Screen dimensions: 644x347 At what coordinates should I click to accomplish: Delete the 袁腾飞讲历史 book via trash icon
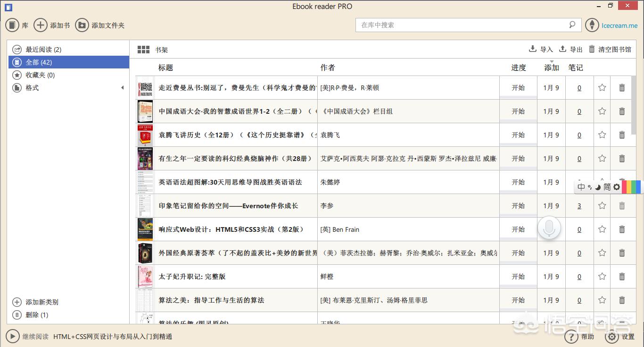pyautogui.click(x=622, y=135)
